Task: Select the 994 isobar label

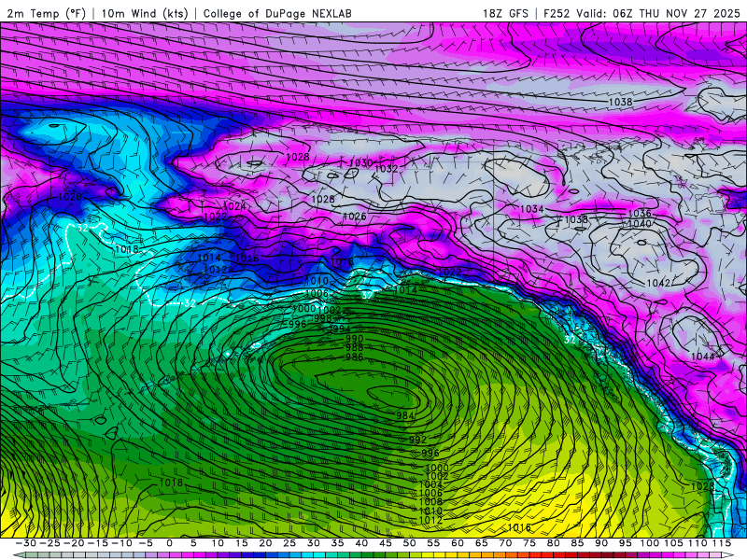Action: click(x=341, y=329)
